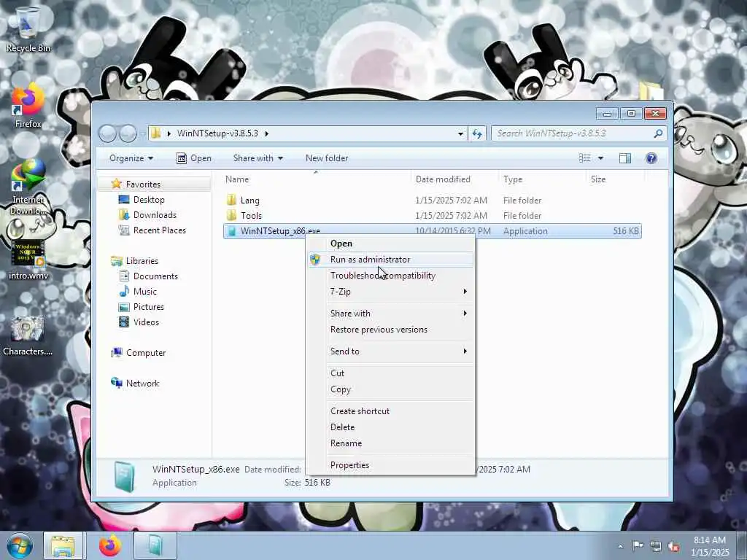Sort by the Name column header
Viewport: 747px width, 560px height.
[x=315, y=179]
